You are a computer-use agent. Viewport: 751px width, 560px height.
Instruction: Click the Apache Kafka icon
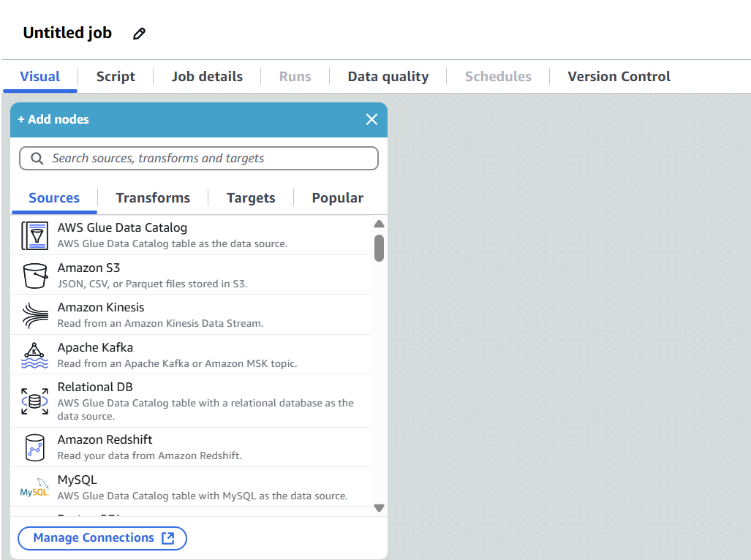coord(34,355)
